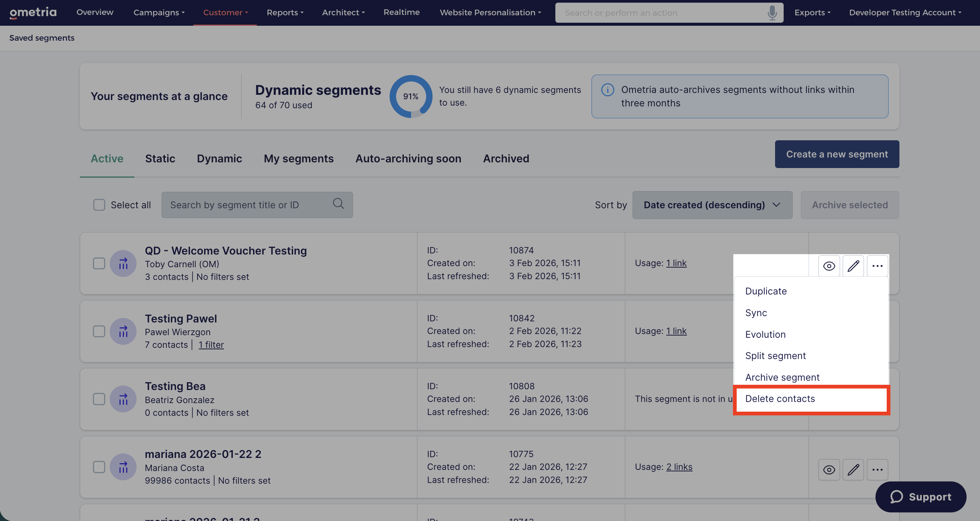
Task: Open the 1 link usage for QD Welcome Voucher
Action: (x=676, y=263)
